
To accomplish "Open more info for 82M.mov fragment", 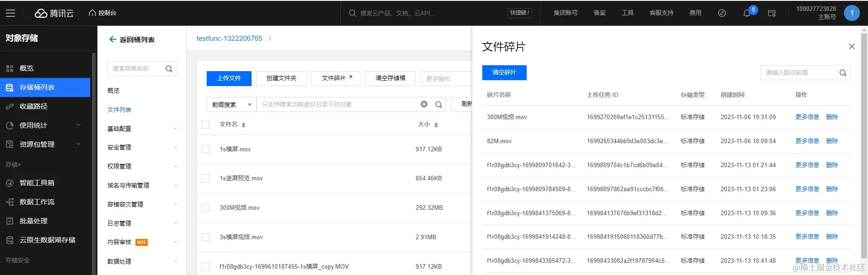I will click(x=807, y=141).
